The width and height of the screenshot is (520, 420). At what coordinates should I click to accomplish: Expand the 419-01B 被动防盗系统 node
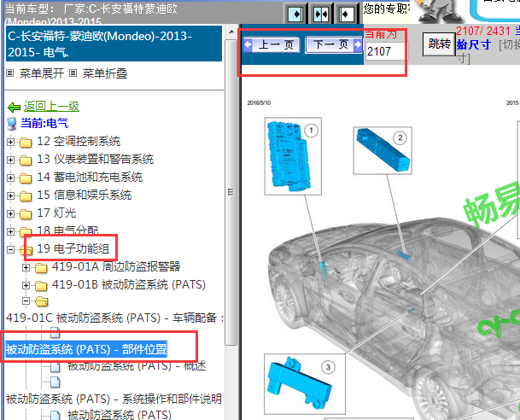coord(26,285)
